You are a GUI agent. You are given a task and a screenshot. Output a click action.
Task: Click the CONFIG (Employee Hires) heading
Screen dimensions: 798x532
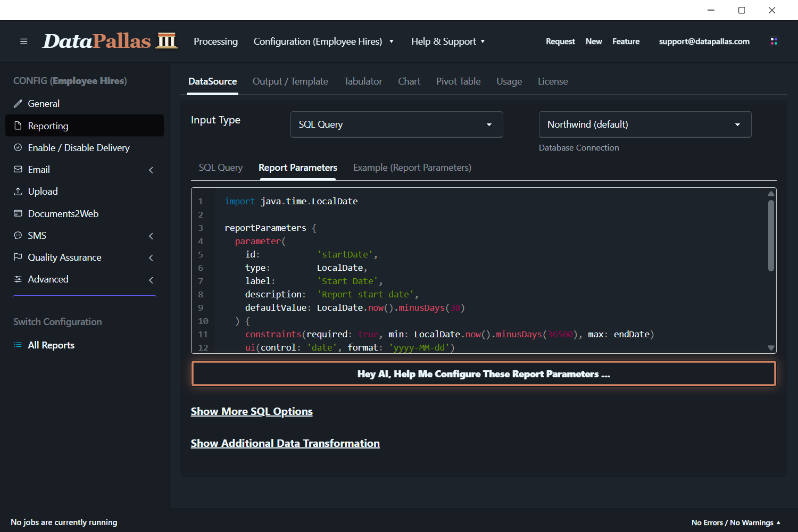(70, 81)
